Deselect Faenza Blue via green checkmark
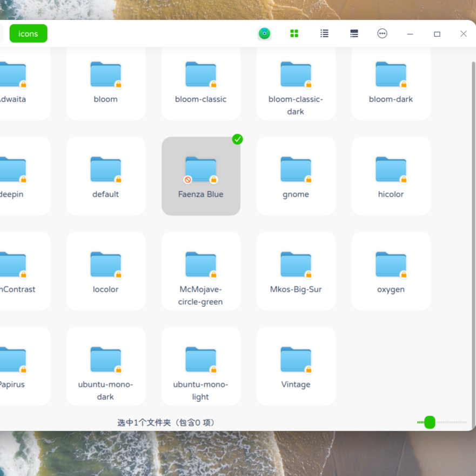This screenshot has width=476, height=476. tap(237, 139)
